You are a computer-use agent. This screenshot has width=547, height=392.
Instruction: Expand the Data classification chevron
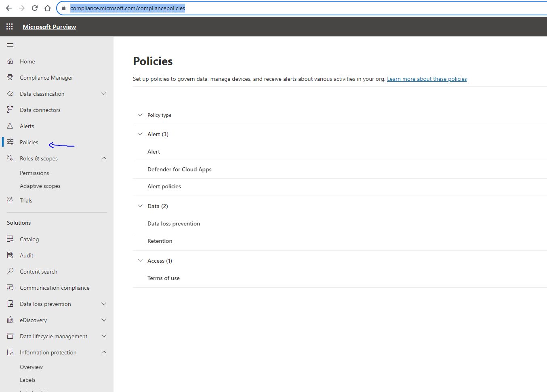pyautogui.click(x=104, y=94)
